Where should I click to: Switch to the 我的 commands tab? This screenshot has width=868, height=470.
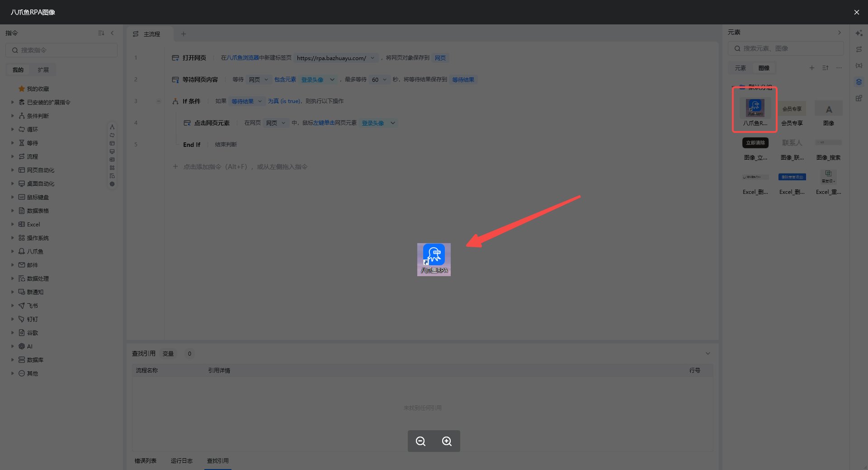[18, 70]
